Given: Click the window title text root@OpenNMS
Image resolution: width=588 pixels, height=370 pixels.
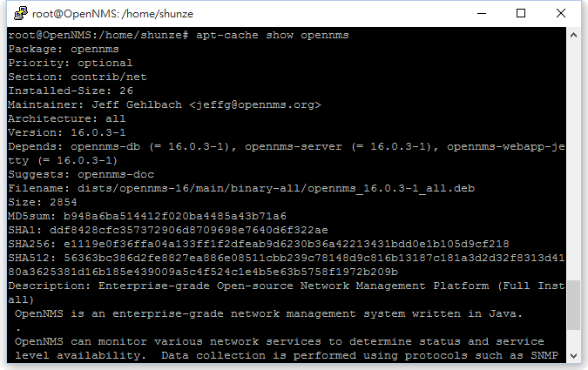Looking at the screenshot, I should click(x=112, y=14).
